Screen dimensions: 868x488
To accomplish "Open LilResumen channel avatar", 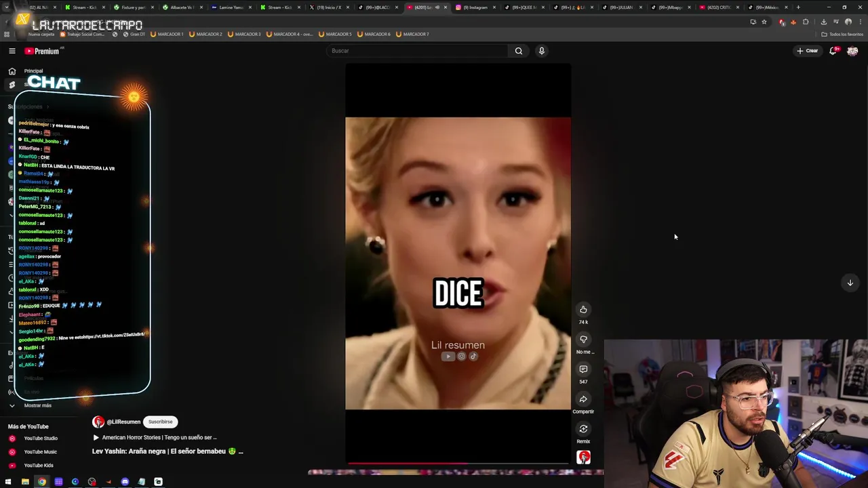I will coord(98,422).
